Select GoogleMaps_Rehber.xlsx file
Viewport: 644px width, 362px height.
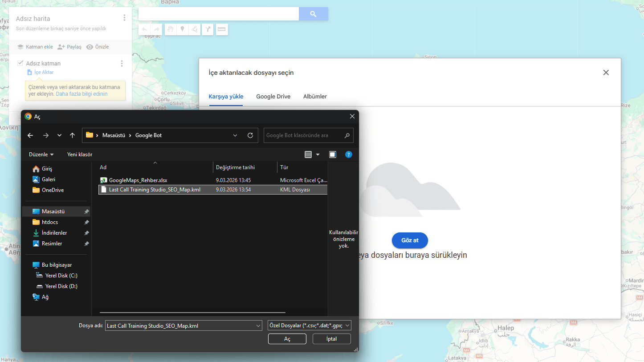[x=138, y=180]
